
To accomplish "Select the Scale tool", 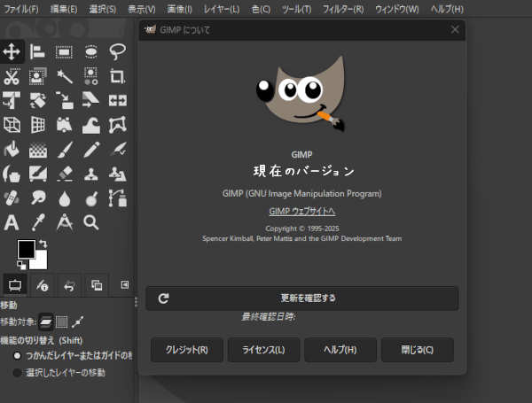I will 64,100.
